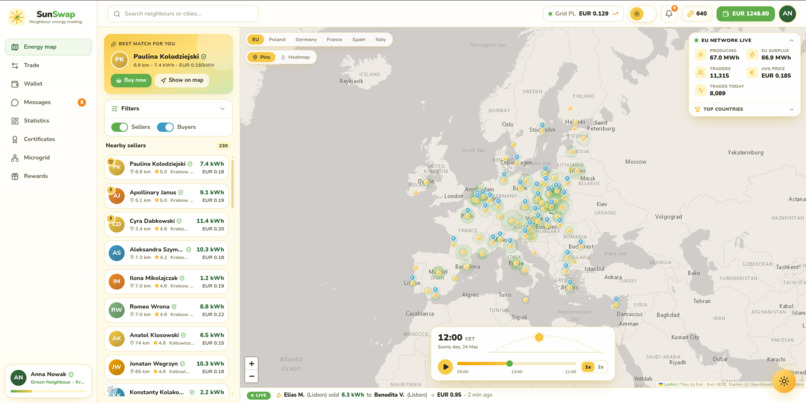
Task: Select the Italy region tab
Action: pos(380,40)
